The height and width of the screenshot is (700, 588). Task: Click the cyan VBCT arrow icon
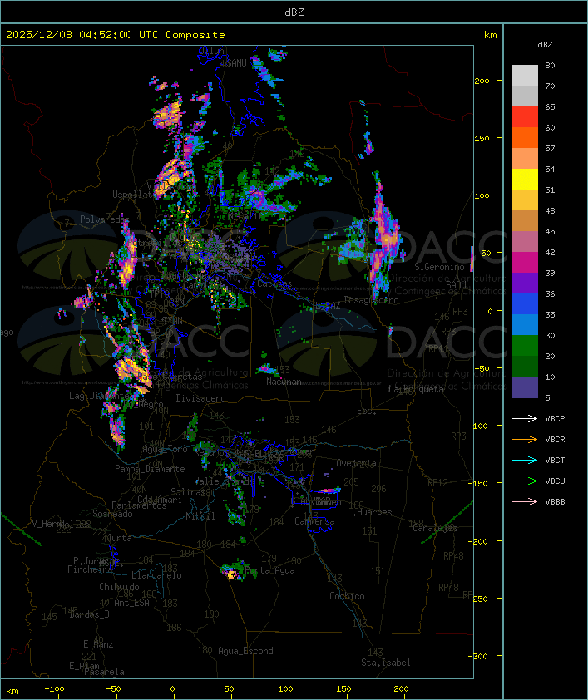coord(525,461)
